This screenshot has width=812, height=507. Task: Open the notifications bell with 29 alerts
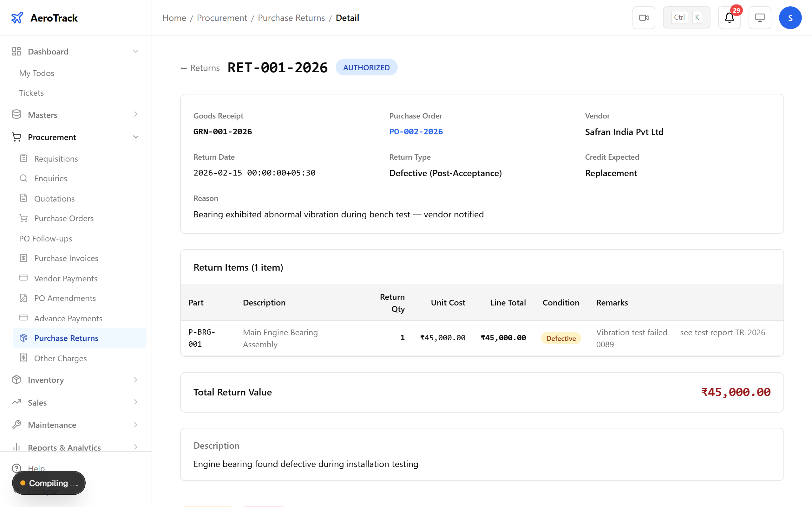pos(729,18)
